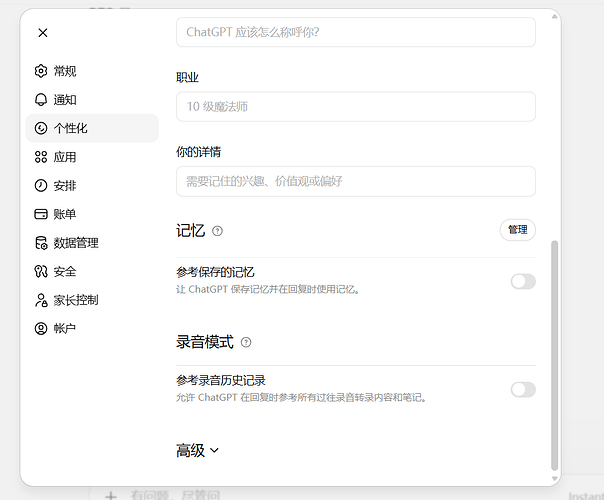Click the four-circle apps icon beside 应用
Image resolution: width=604 pixels, height=500 pixels.
click(x=41, y=157)
